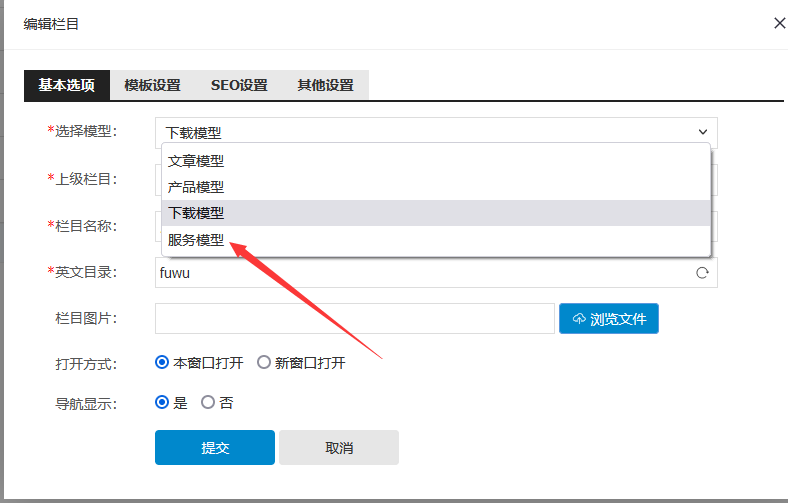Open the 模板设置 tab
Viewport: 788px width, 503px height.
153,85
